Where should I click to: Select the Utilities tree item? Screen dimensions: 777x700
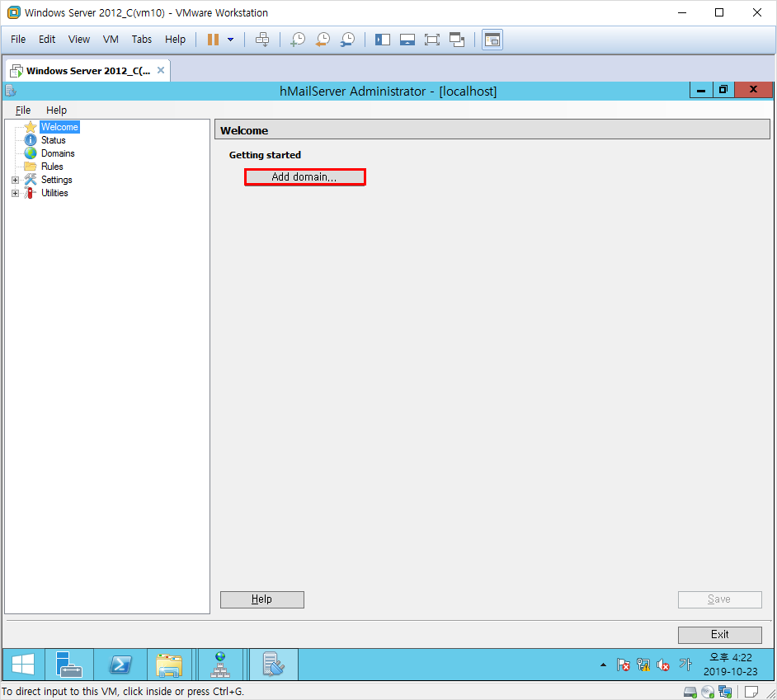[54, 193]
